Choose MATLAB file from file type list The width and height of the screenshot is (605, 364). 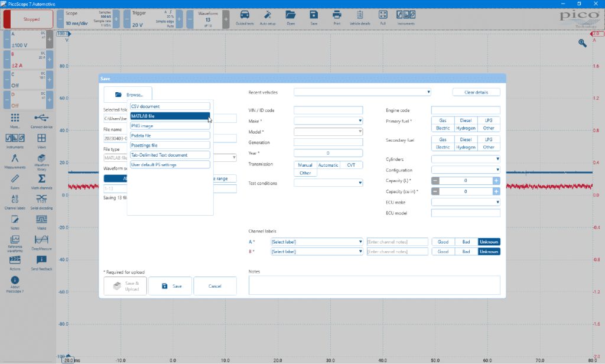point(170,116)
